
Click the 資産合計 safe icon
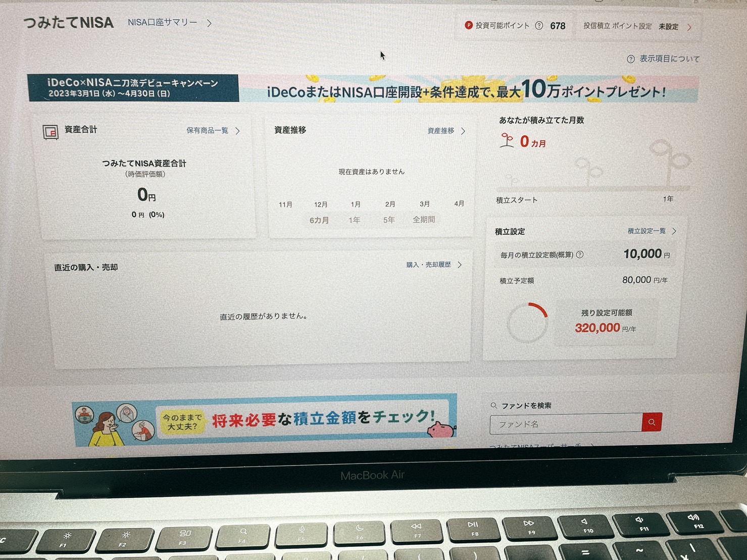(51, 132)
